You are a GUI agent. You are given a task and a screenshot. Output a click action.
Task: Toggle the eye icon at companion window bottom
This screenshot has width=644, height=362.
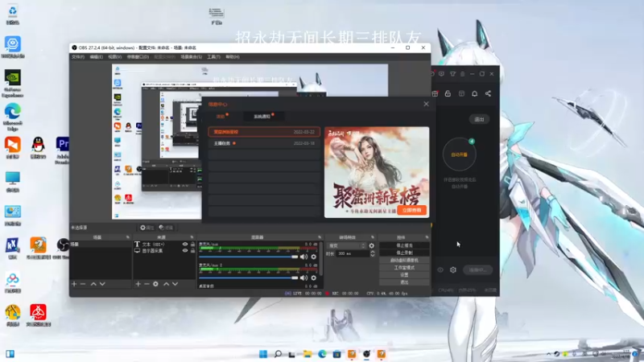click(440, 269)
